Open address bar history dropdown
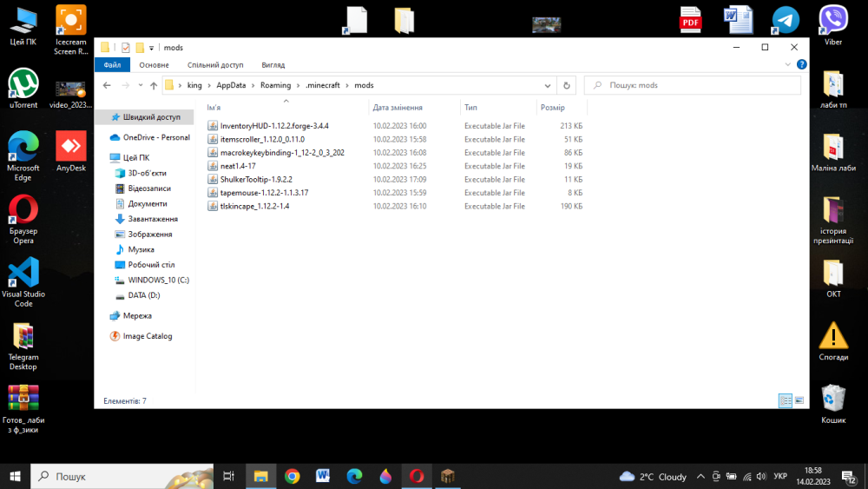Viewport: 868px width, 489px height. tap(548, 85)
